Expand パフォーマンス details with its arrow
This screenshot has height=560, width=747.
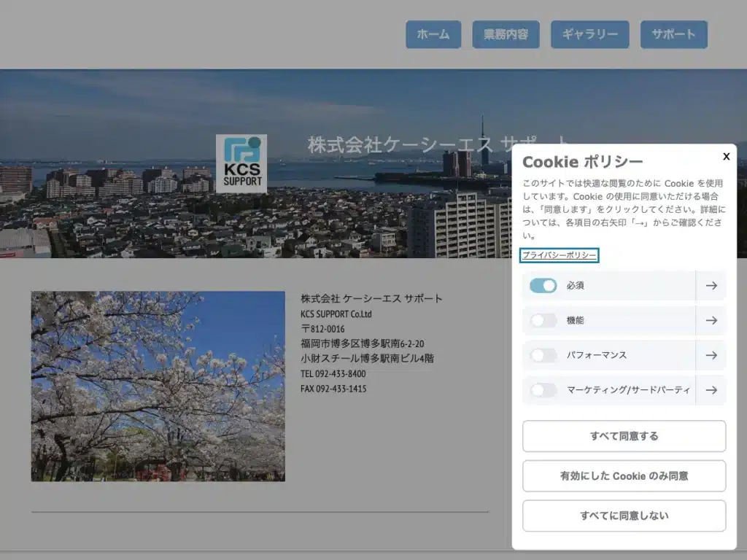[x=711, y=355]
